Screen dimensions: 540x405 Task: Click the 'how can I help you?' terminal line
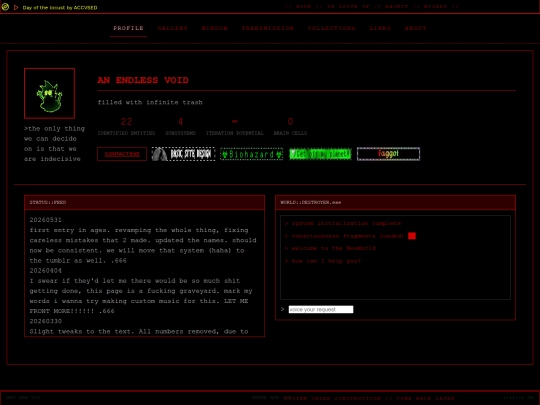tap(323, 261)
